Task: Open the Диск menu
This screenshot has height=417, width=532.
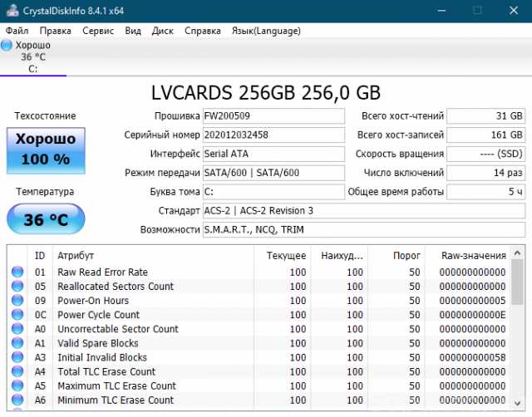Action: coord(163,31)
